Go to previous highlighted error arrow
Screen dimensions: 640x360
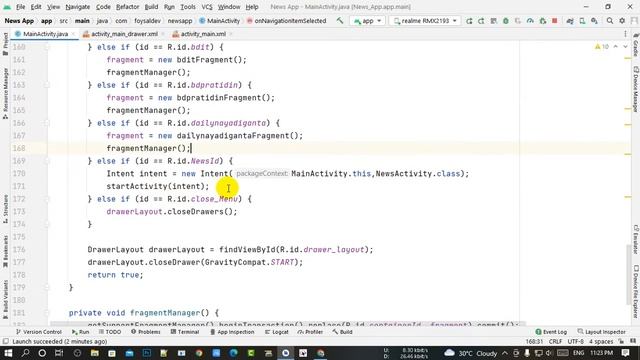point(616,47)
